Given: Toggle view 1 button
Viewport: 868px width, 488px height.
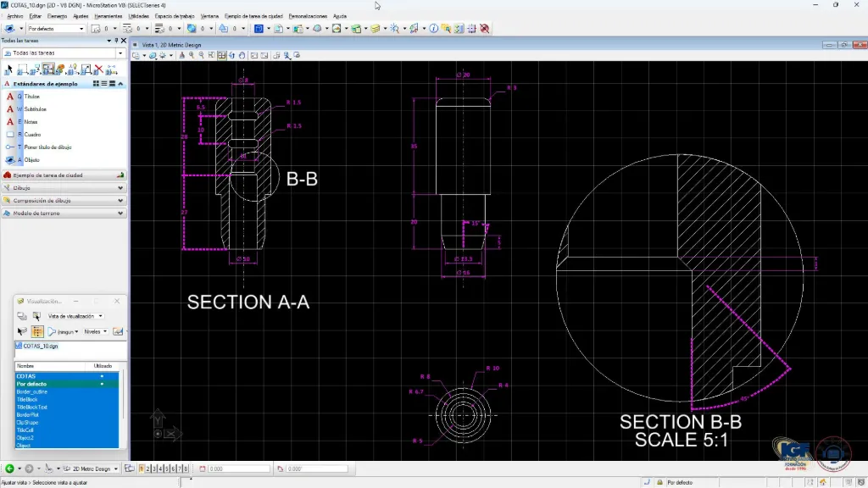Looking at the screenshot, I should pyautogui.click(x=142, y=469).
